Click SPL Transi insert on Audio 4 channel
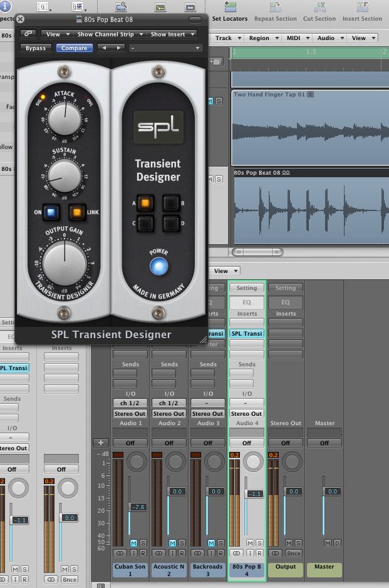The image size is (389, 588). click(247, 333)
